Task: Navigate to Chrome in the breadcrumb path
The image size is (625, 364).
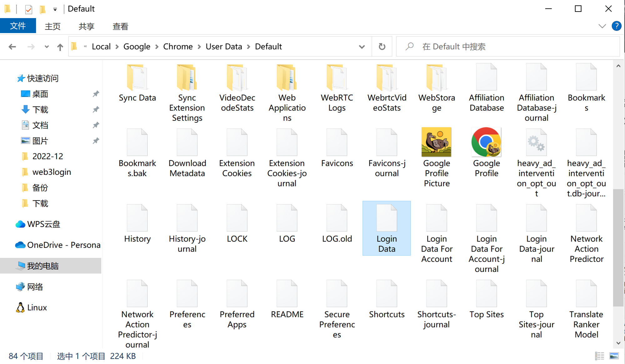Action: (x=178, y=47)
